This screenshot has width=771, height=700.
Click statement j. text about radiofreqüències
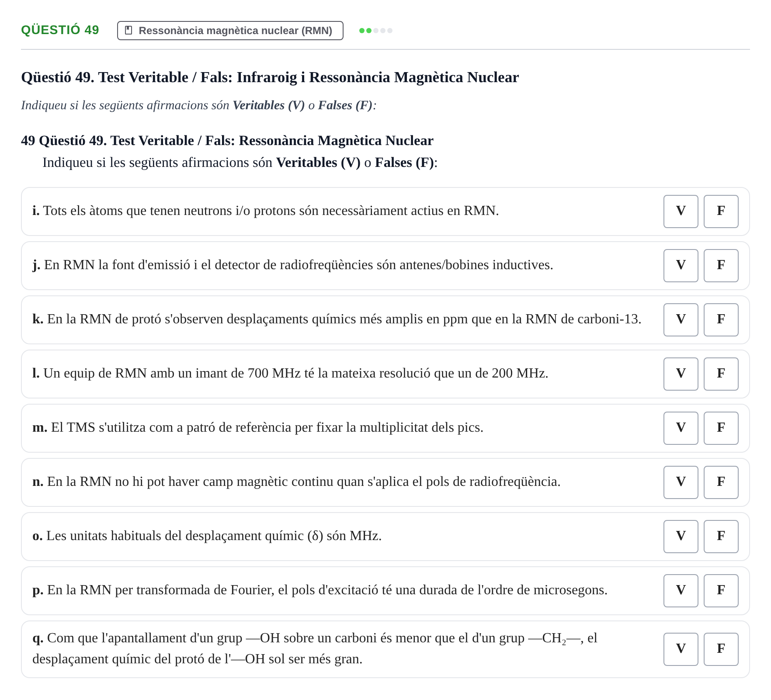(293, 265)
